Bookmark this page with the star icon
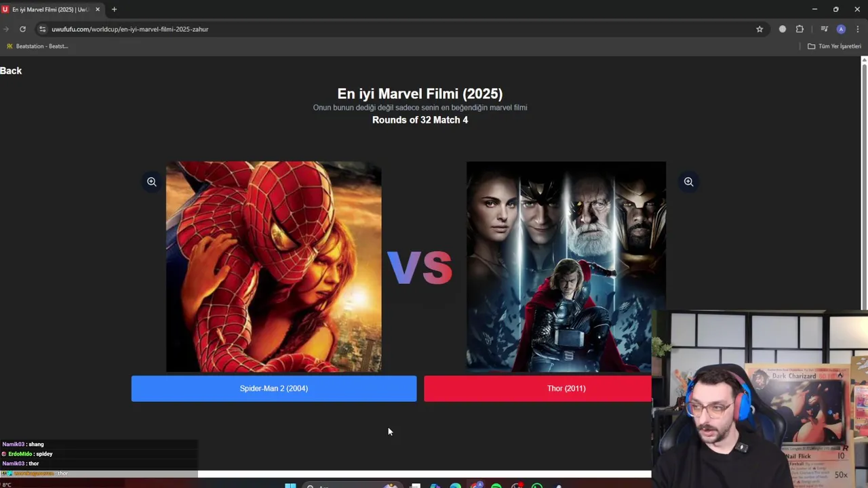Viewport: 868px width, 488px height. 759,29
